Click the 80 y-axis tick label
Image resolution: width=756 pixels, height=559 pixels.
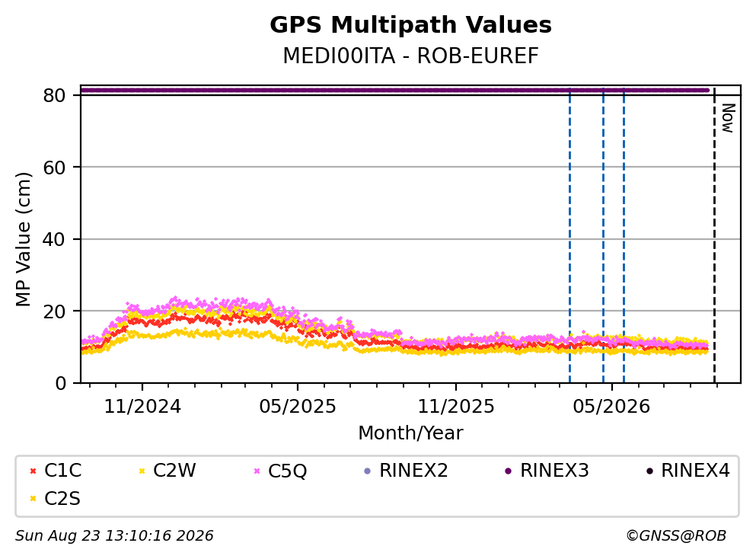54,95
